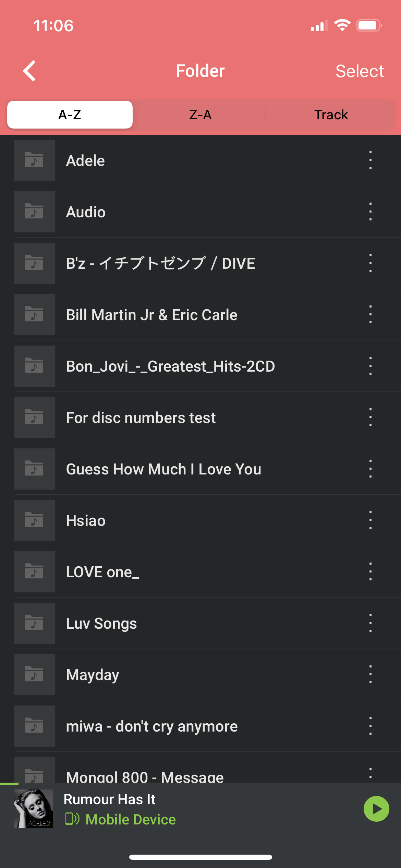
Task: Sort folders by Track
Action: coord(331,115)
